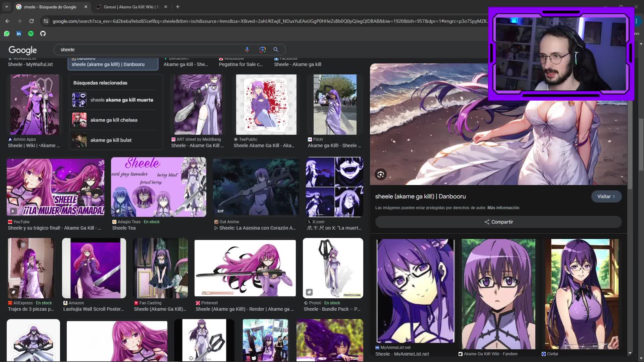
Task: Click the Visitar button
Action: tap(606, 196)
